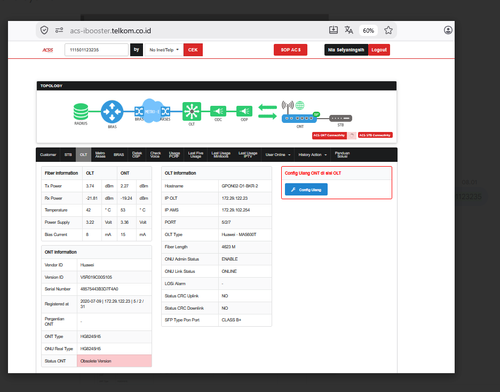Click the ACS logo

pyautogui.click(x=48, y=50)
